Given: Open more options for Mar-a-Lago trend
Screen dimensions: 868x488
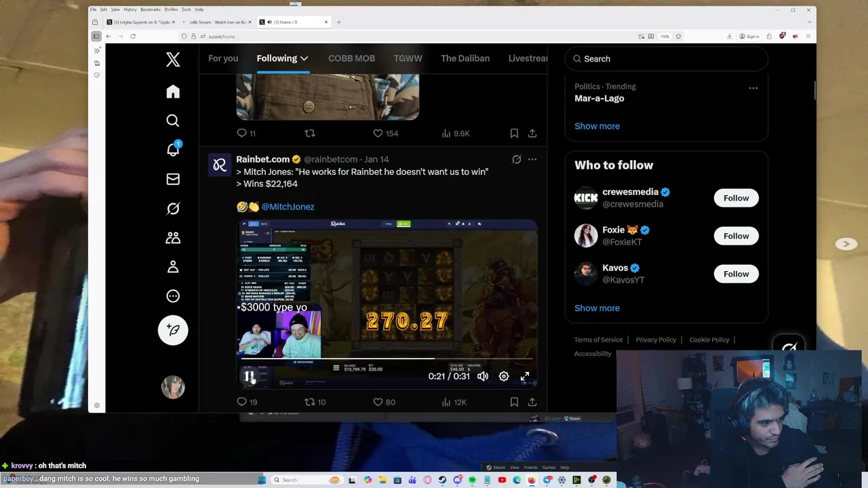Looking at the screenshot, I should pyautogui.click(x=753, y=88).
